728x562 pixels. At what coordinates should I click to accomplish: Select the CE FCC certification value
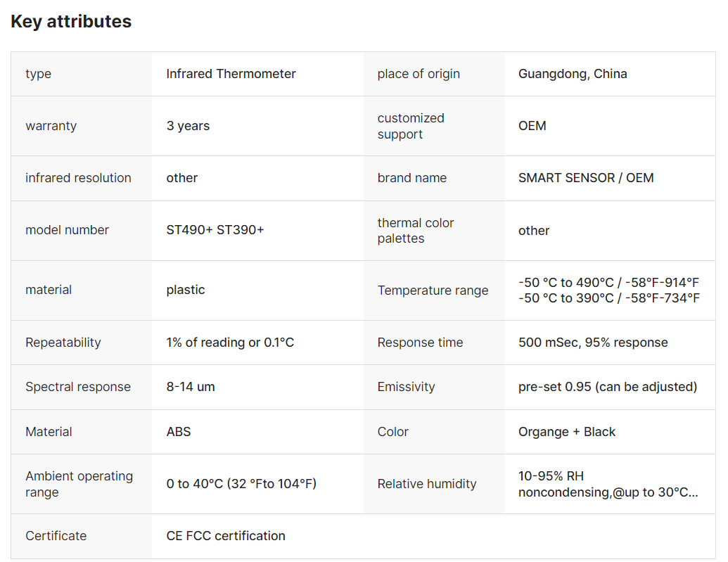[x=226, y=536]
